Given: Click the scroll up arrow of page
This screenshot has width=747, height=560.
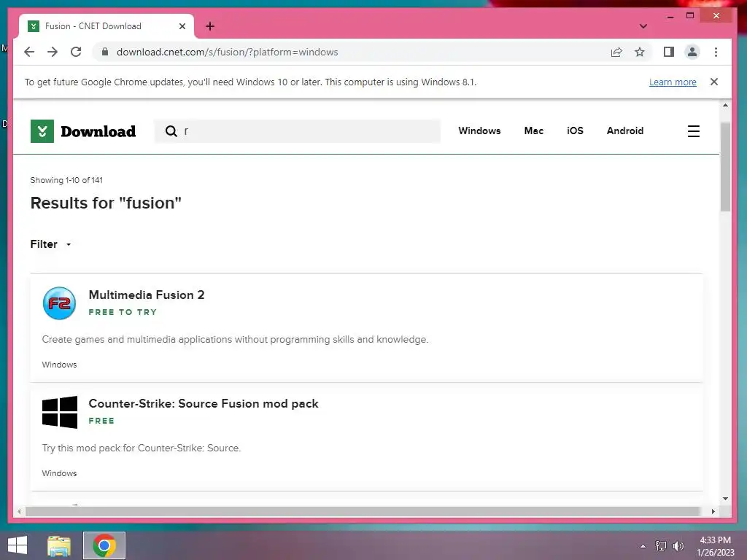Looking at the screenshot, I should tap(725, 105).
